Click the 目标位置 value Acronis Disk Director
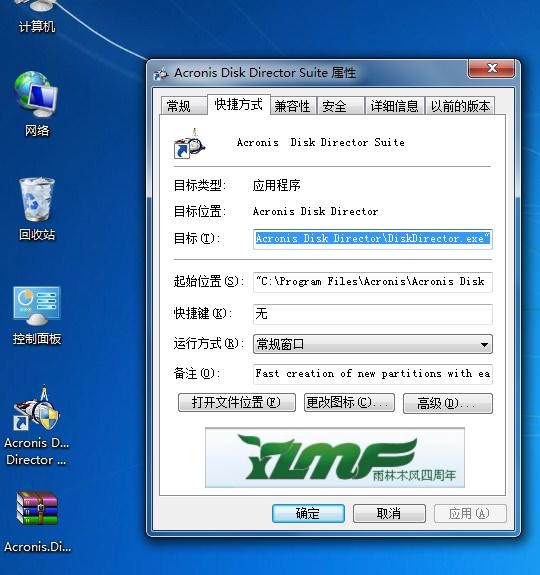The height and width of the screenshot is (575, 540). [x=315, y=212]
